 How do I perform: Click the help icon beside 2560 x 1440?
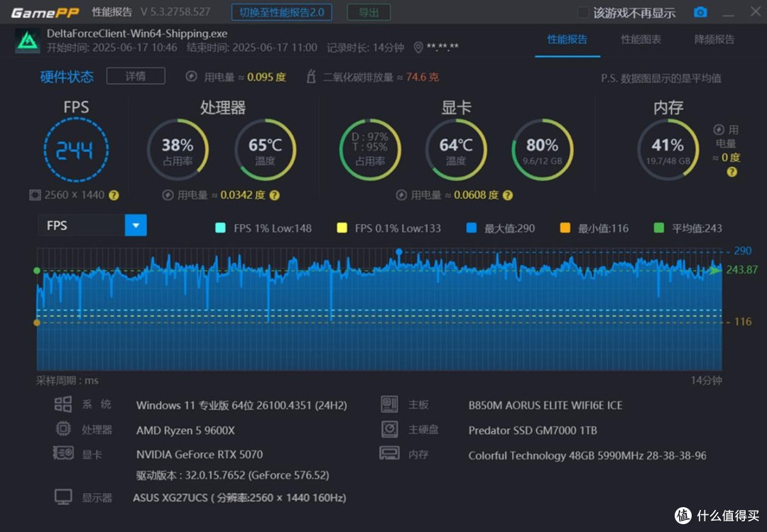tap(114, 195)
